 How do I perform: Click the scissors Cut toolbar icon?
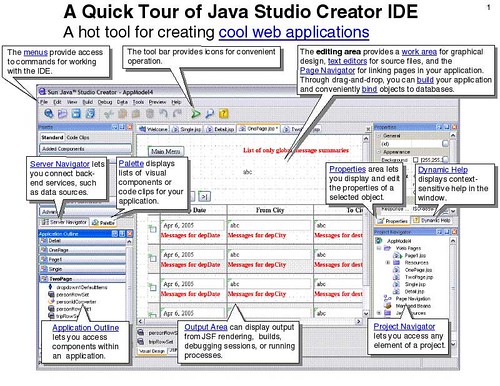109,114
